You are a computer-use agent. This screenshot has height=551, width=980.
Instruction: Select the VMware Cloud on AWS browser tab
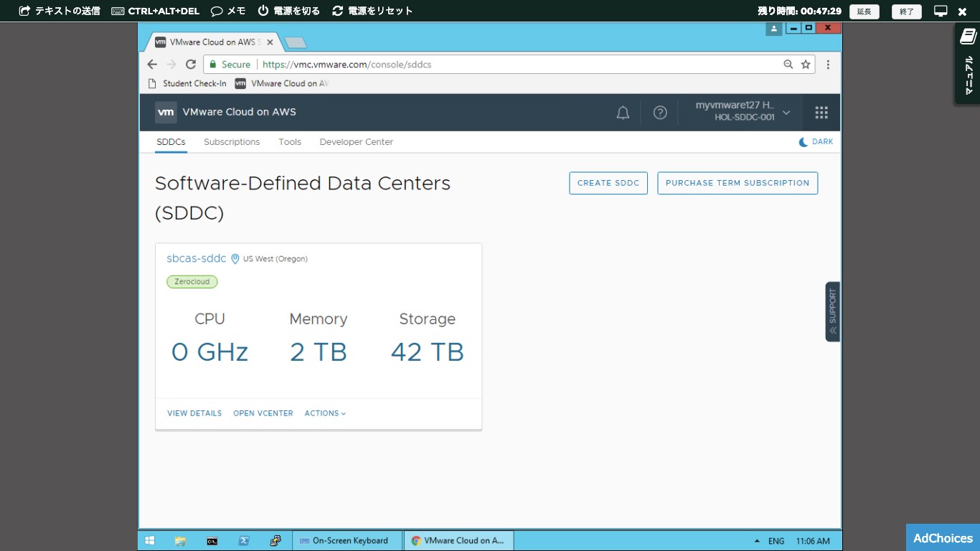coord(213,42)
